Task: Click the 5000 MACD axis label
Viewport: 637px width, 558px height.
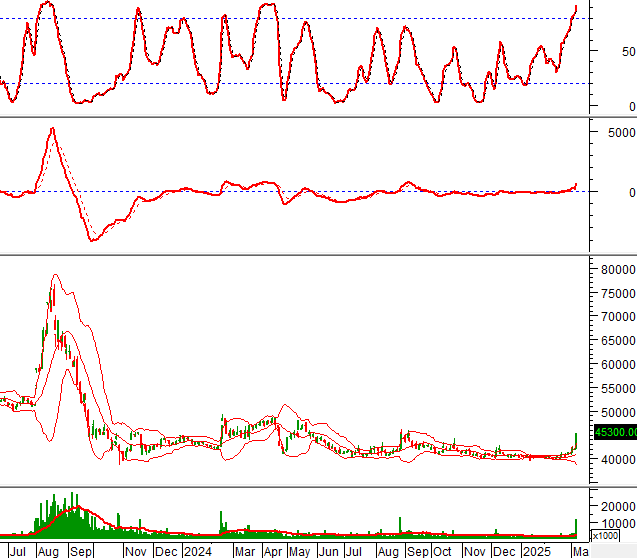Action: [622, 132]
